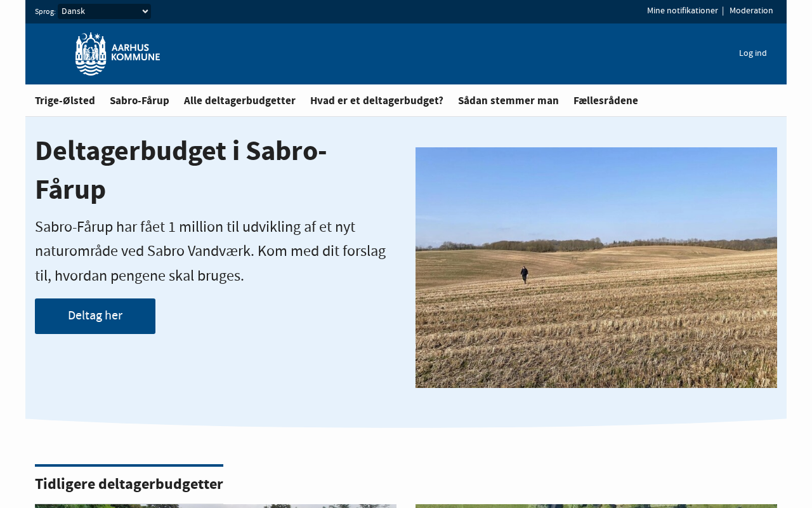The image size is (812, 508).
Task: Open the Sprog language dropdown
Action: pyautogui.click(x=105, y=11)
